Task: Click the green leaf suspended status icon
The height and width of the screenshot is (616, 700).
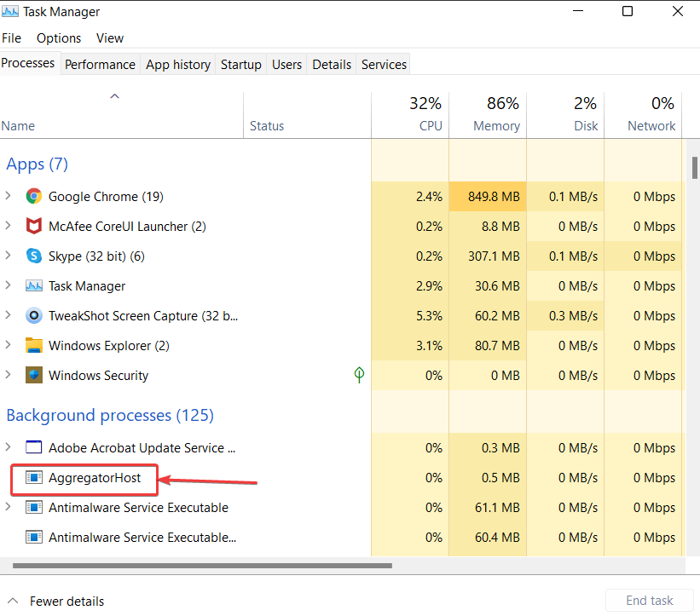Action: 359,375
